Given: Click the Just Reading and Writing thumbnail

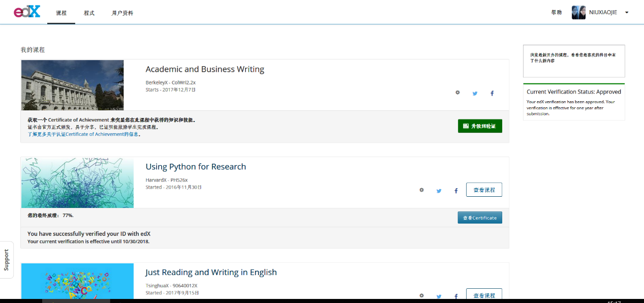Looking at the screenshot, I should (x=78, y=281).
